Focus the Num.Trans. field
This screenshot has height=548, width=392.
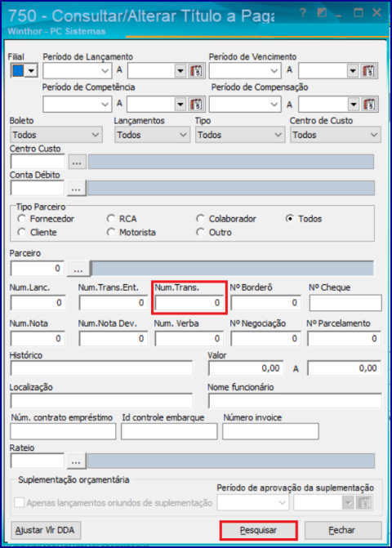pos(189,303)
